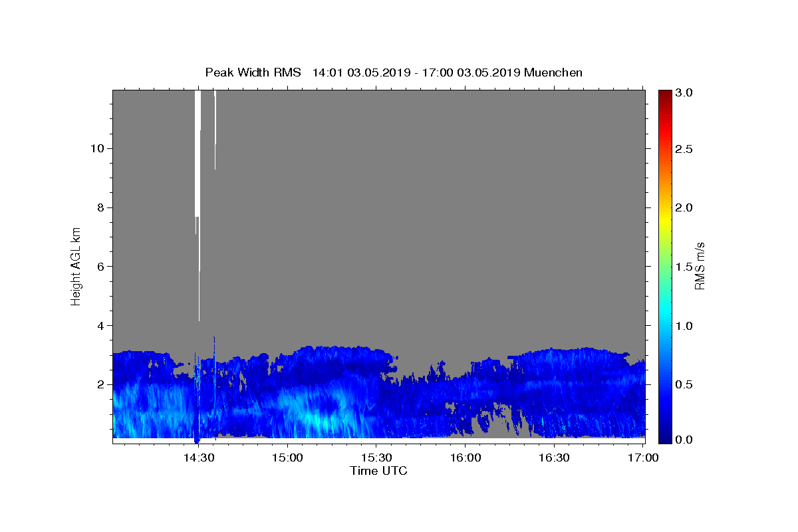Click the "Muenchen" location in the title
This screenshot has width=798, height=532.
pos(553,72)
